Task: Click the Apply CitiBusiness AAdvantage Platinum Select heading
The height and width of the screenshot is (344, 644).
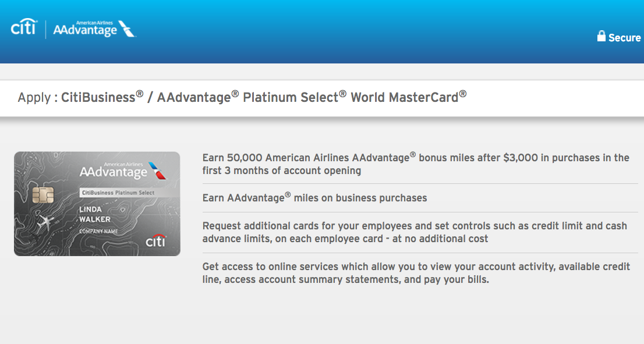Action: (242, 97)
